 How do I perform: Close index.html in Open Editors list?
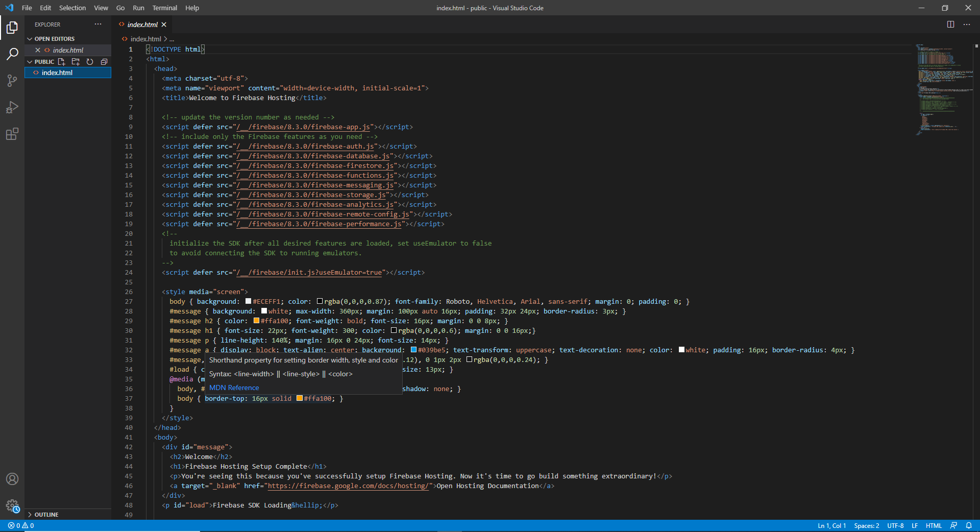coord(38,50)
